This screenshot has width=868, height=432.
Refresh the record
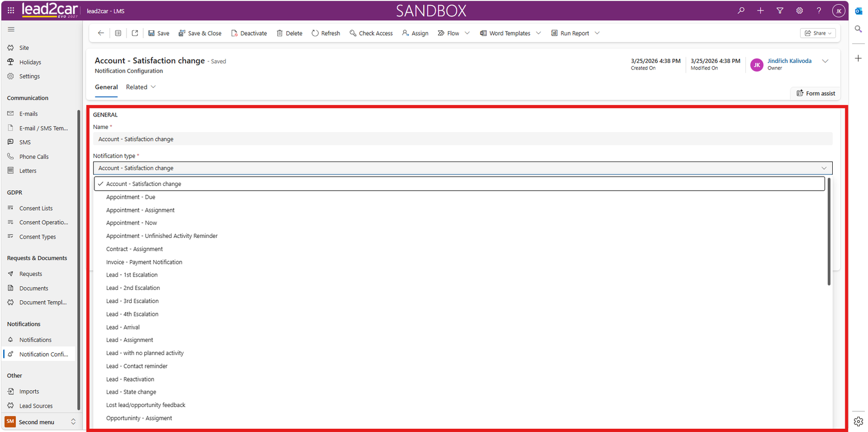pyautogui.click(x=326, y=33)
